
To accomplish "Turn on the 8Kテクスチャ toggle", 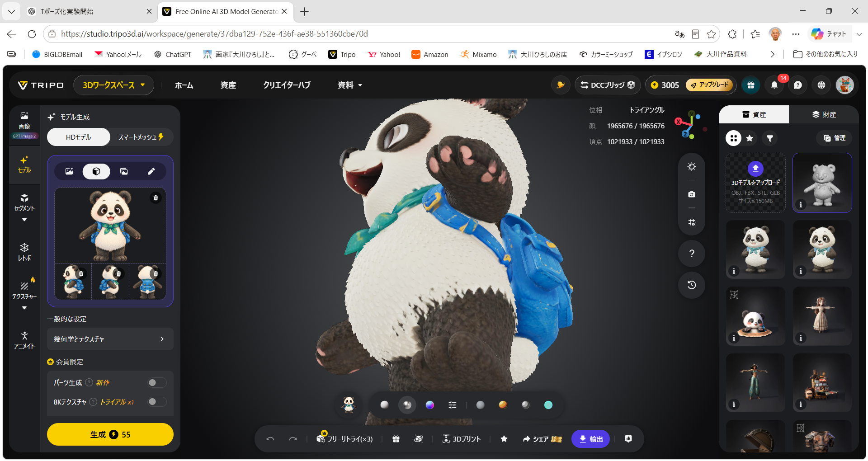I will point(157,402).
